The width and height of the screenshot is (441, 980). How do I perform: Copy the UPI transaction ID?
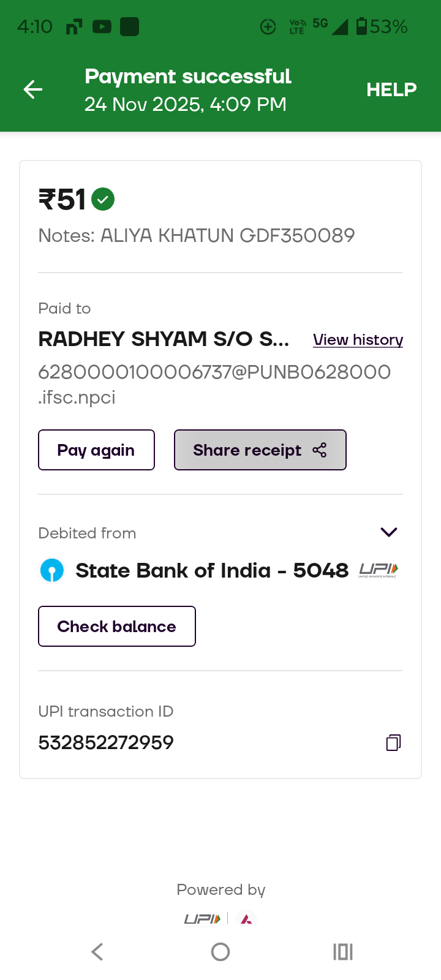(393, 742)
